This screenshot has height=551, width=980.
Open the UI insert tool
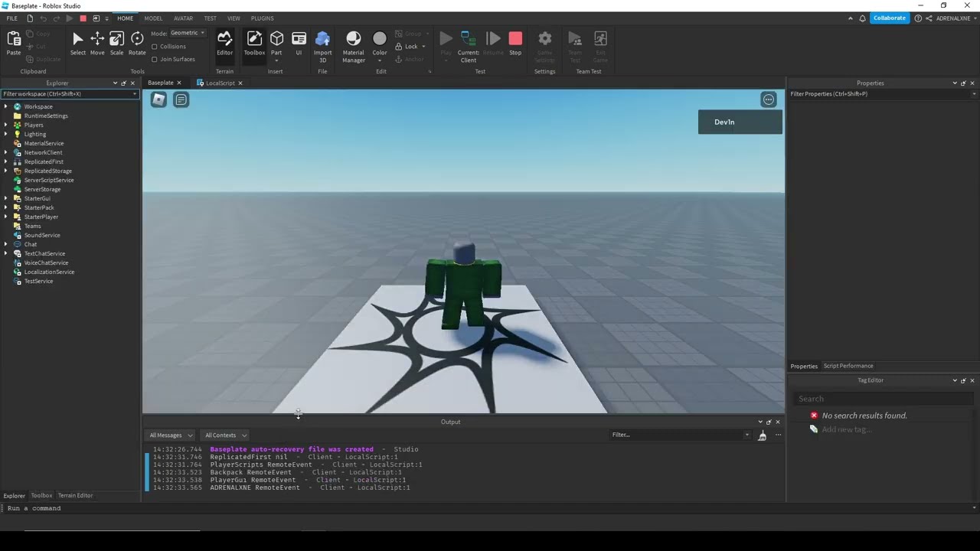[299, 43]
